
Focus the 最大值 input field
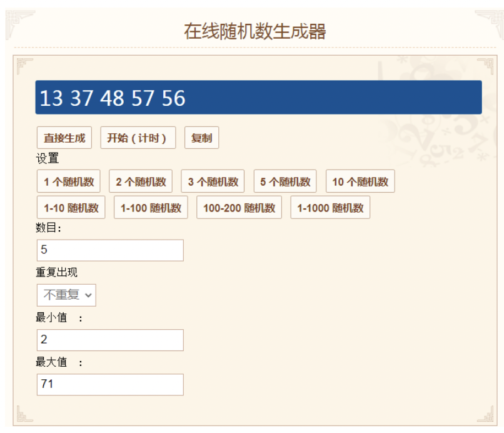[110, 384]
